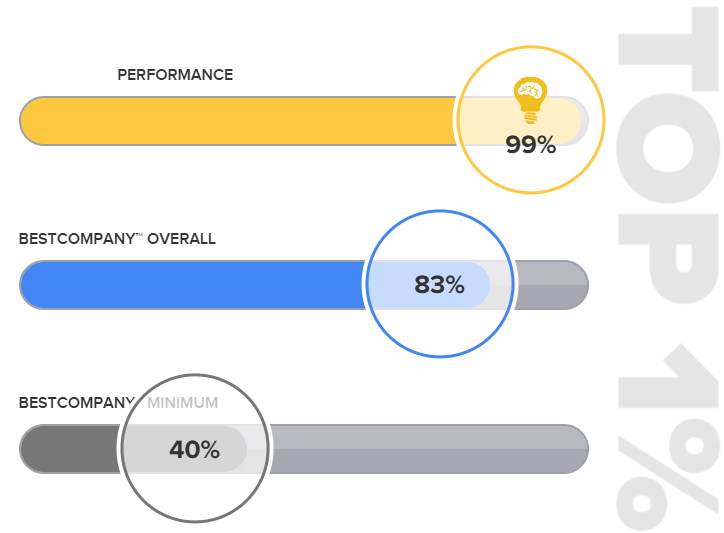Click the gray right tip of the Performance bar

pos(585,121)
